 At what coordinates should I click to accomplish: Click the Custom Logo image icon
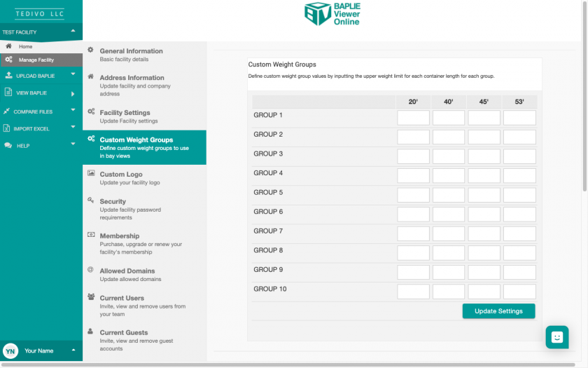[91, 173]
